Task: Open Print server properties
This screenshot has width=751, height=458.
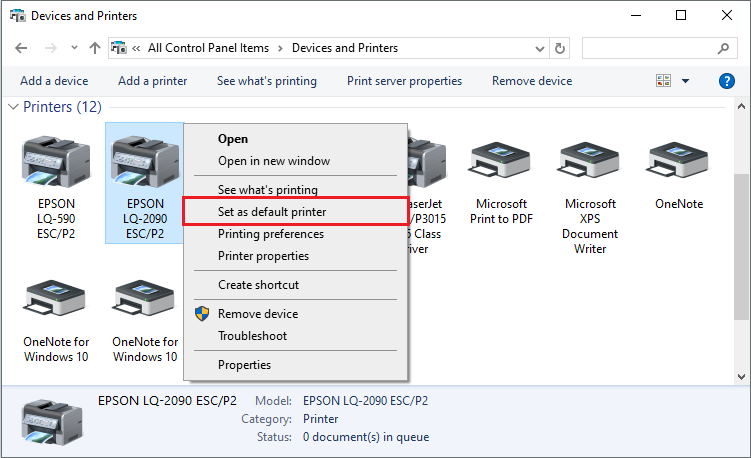Action: pyautogui.click(x=404, y=81)
